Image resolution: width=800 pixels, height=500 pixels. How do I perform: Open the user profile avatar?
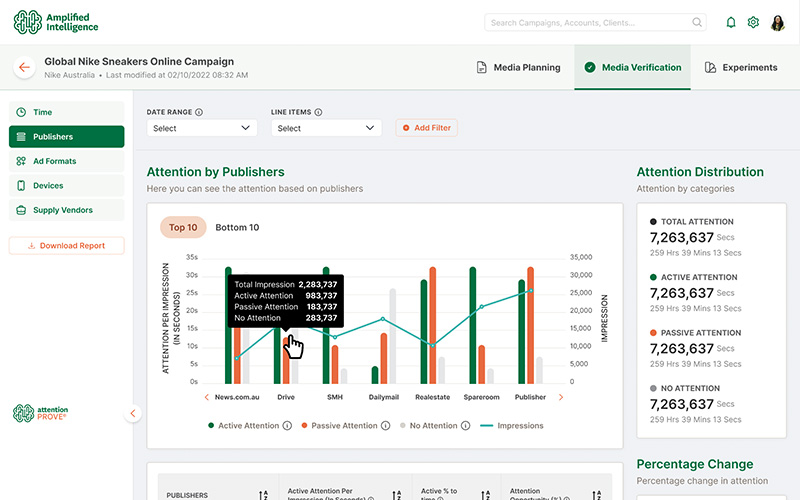[x=778, y=22]
